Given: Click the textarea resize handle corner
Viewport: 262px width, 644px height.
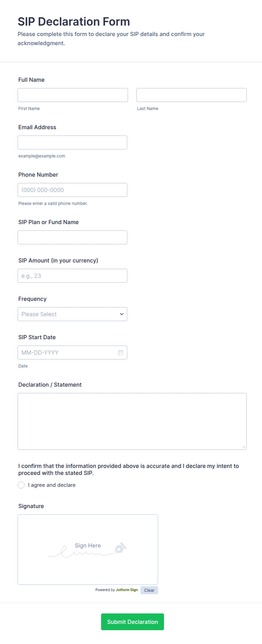Looking at the screenshot, I should pyautogui.click(x=244, y=447).
